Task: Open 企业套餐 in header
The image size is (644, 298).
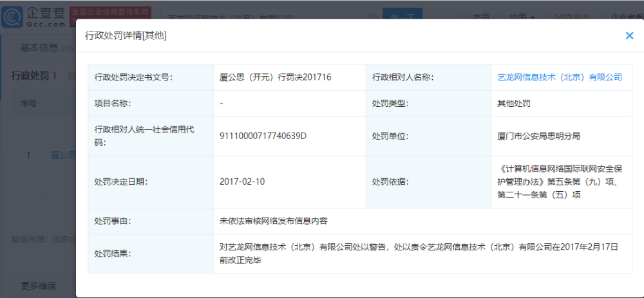Action: coord(627,17)
